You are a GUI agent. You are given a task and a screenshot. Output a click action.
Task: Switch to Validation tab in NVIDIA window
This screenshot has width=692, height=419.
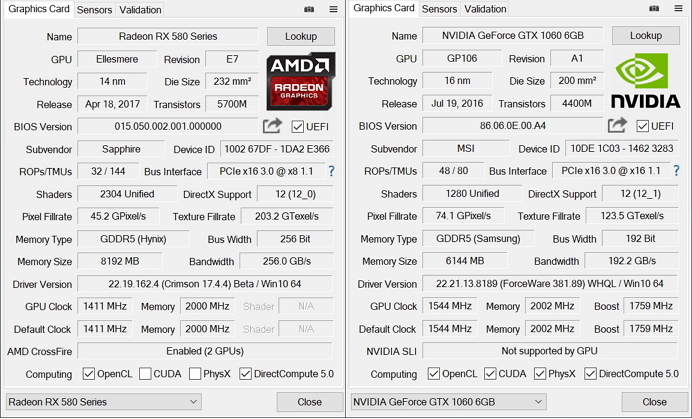(x=485, y=9)
